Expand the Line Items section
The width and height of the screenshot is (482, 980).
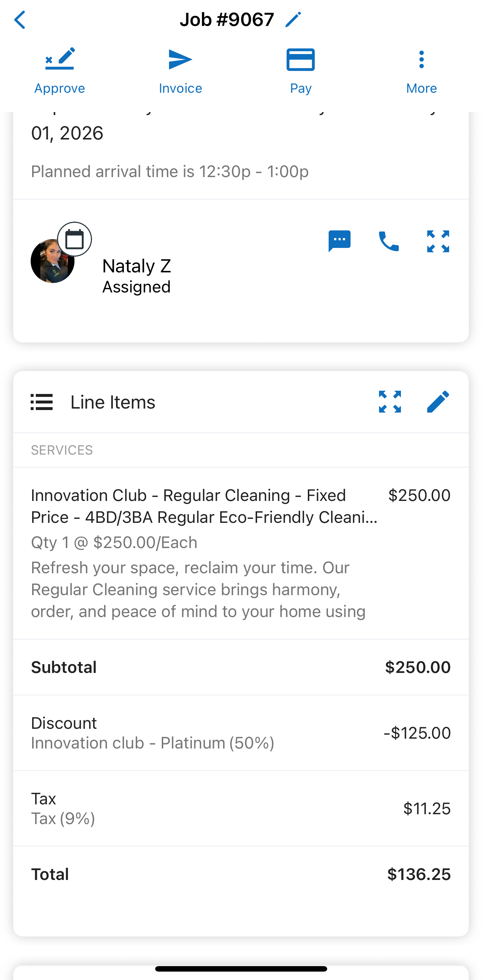click(390, 402)
